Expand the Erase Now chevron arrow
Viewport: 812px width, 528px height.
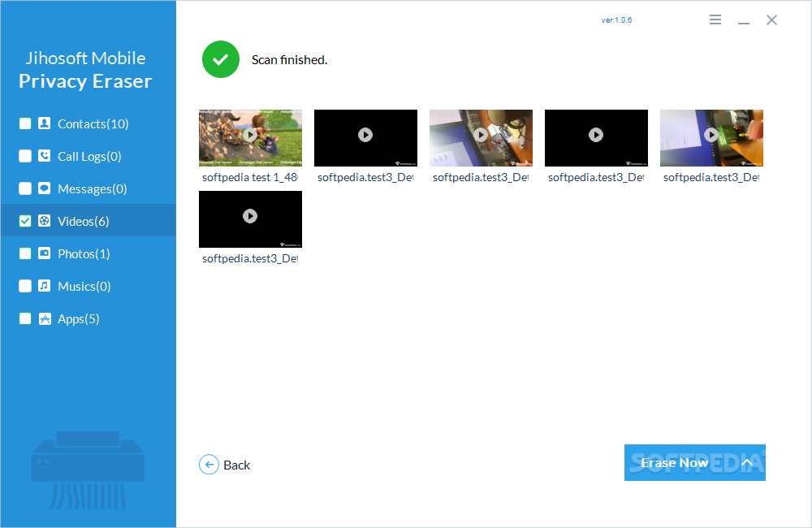point(747,463)
